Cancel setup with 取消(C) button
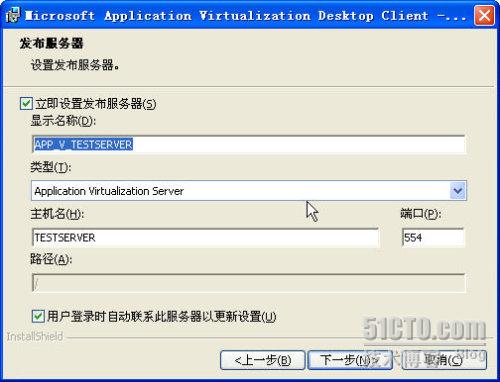The height and width of the screenshot is (382, 500). 444,360
